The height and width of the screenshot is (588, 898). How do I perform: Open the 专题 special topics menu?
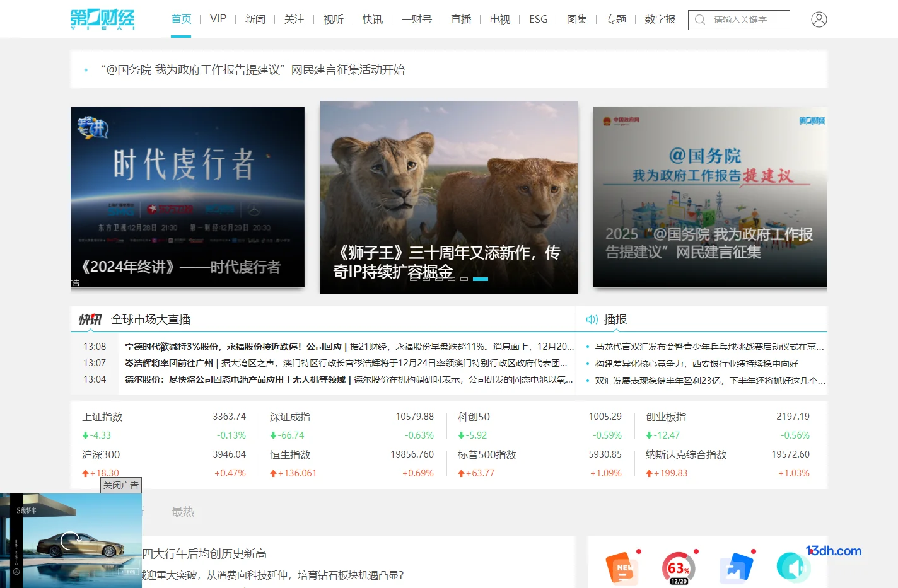tap(616, 19)
